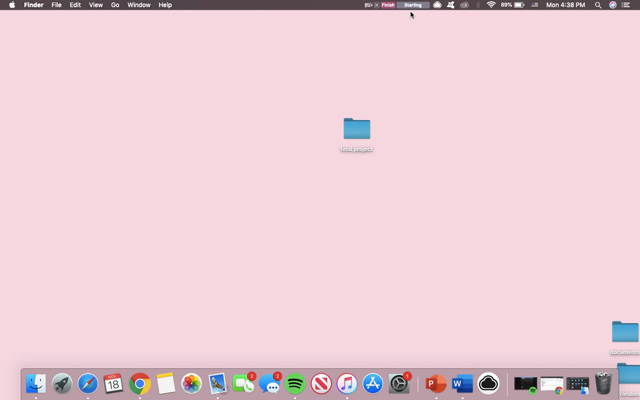The width and height of the screenshot is (640, 400).
Task: Open Microsoft PowerPoint from the Dock
Action: [436, 383]
